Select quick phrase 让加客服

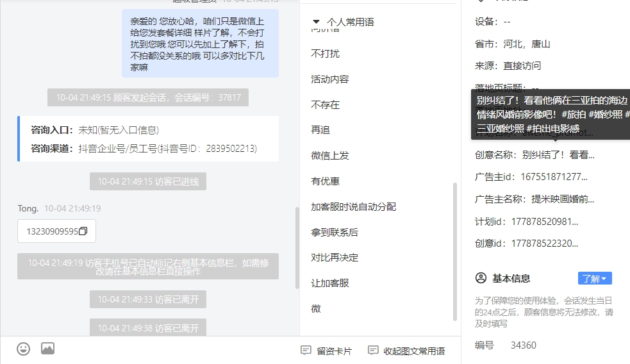pos(330,283)
